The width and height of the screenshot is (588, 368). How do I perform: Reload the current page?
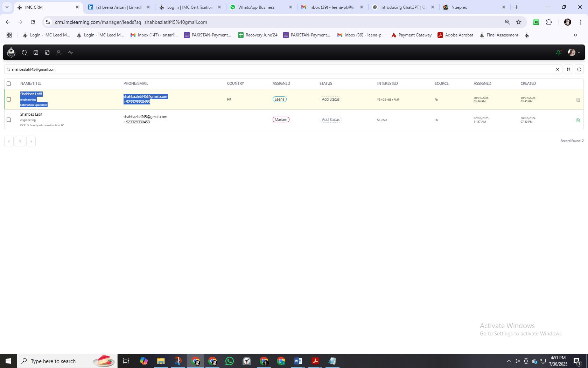33,22
